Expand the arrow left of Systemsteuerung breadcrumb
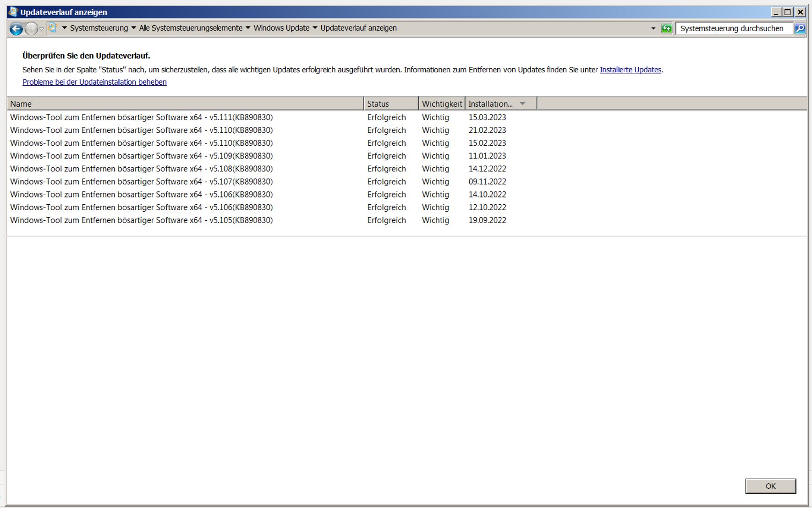812x508 pixels. pyautogui.click(x=65, y=28)
